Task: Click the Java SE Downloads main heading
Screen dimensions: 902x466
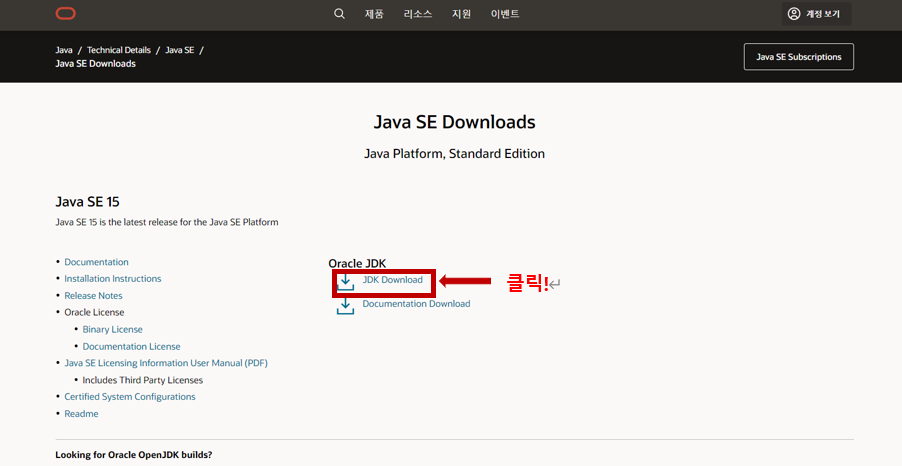Action: coord(454,122)
